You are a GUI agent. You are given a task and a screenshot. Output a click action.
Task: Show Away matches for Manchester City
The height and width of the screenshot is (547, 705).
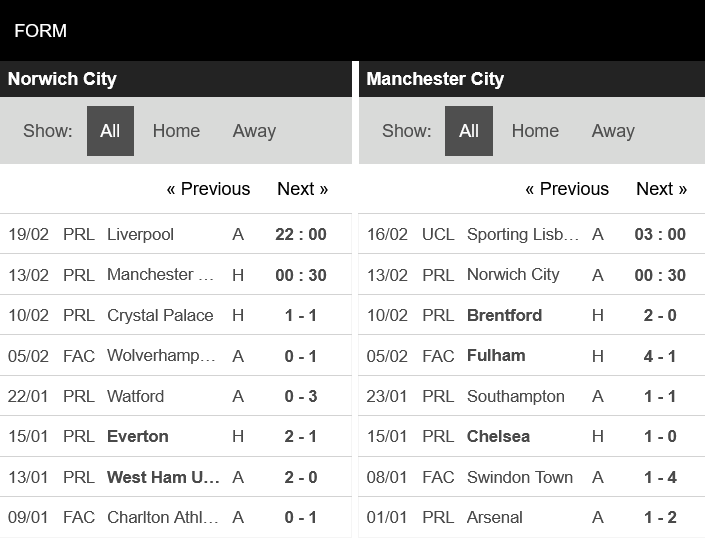tap(613, 131)
